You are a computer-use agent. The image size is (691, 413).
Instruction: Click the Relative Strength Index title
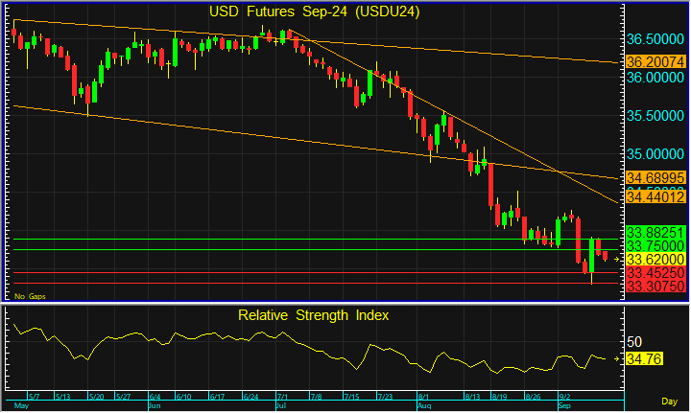click(x=313, y=315)
